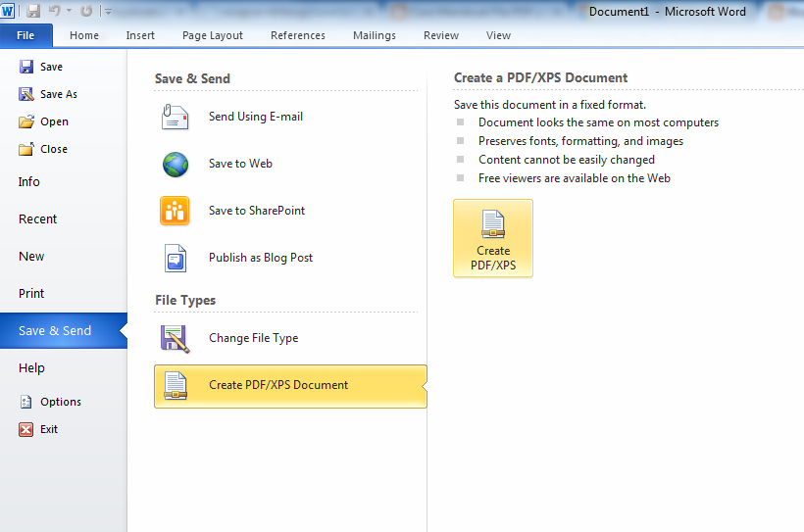Viewport: 804px width, 532px height.
Task: Select the Save & Send section
Action: click(64, 330)
